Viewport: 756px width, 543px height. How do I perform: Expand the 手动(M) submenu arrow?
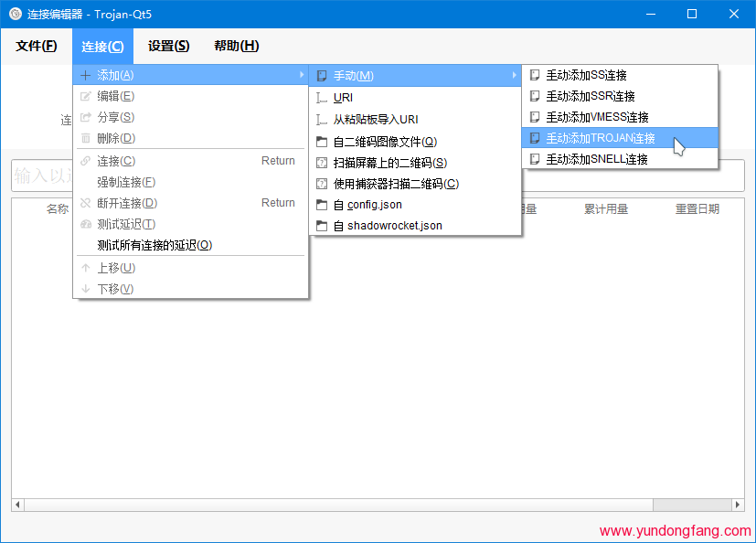(515, 75)
